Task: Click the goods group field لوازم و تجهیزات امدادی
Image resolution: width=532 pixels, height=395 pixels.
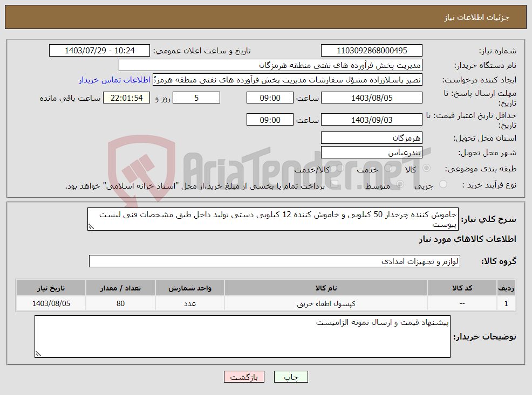Action: [275, 261]
